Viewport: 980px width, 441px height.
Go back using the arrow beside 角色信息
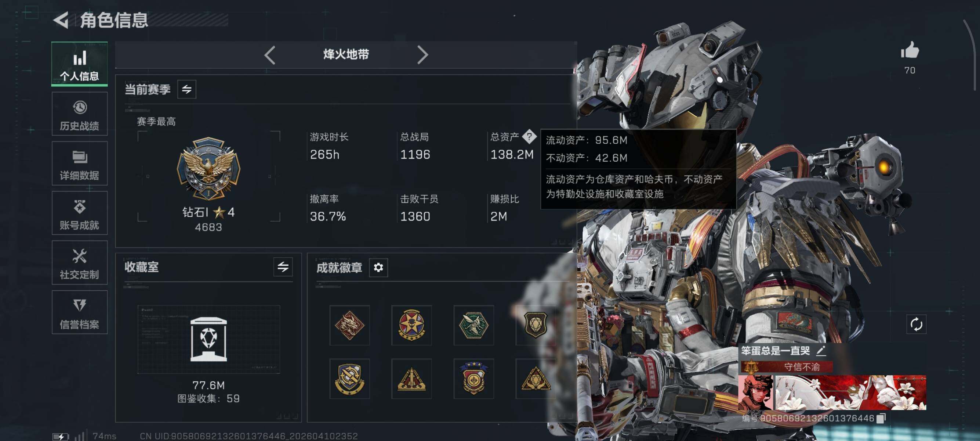[61, 20]
